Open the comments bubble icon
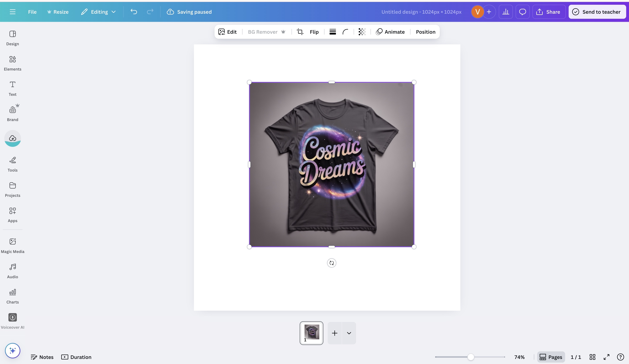The width and height of the screenshot is (629, 364). 522,12
